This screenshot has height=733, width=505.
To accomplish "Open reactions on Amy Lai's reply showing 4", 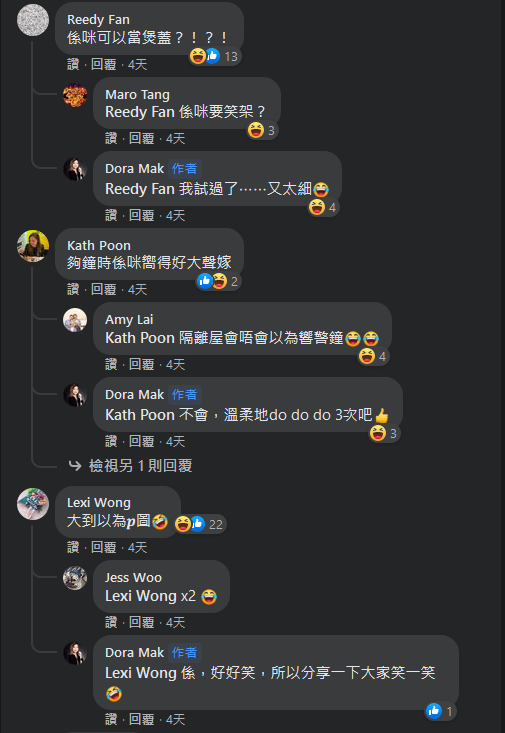I will (x=373, y=357).
